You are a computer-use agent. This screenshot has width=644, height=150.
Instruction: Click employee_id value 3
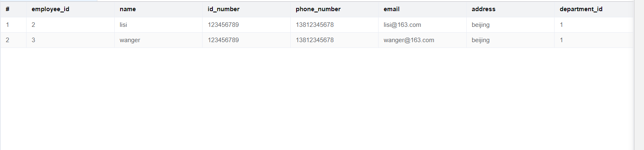70,40
